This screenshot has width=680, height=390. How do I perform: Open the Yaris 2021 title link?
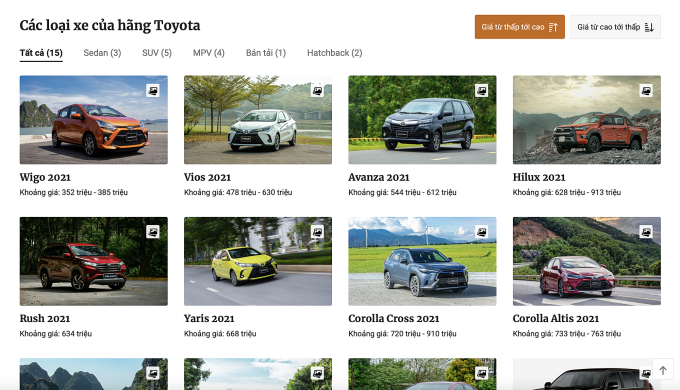tap(209, 318)
